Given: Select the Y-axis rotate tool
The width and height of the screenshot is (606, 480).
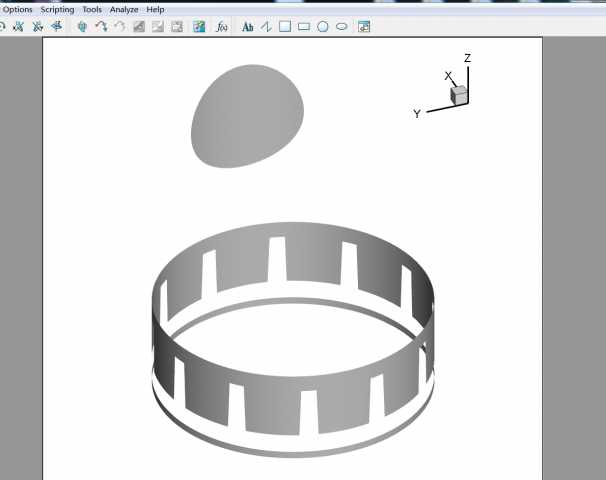Looking at the screenshot, I should [x=37, y=27].
